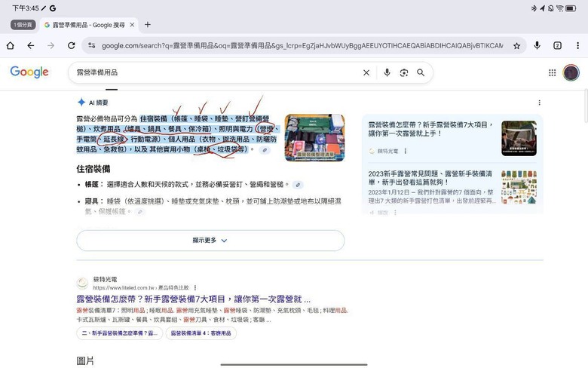Select chip 二、新手露營裝備怎麼準備？
The width and height of the screenshot is (588, 368).
[120, 333]
